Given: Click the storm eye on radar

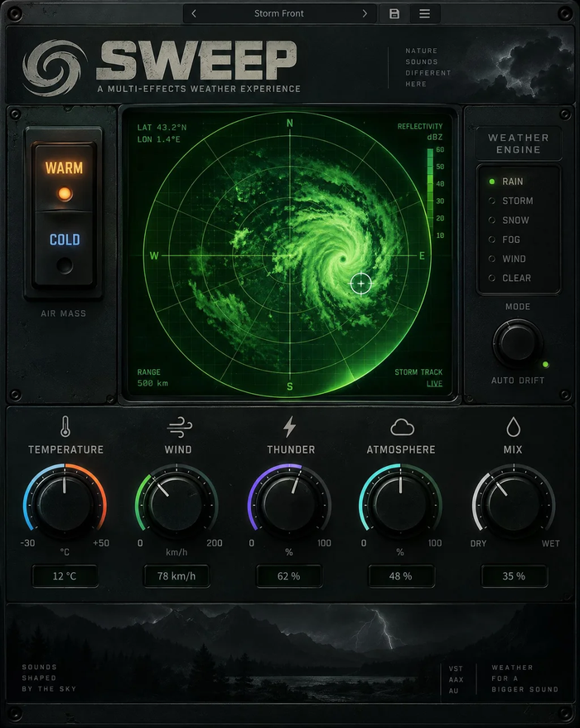Looking at the screenshot, I should 343,259.
